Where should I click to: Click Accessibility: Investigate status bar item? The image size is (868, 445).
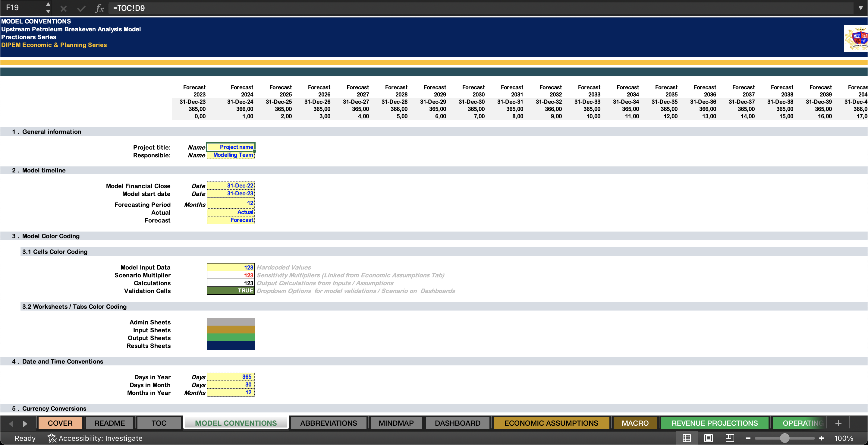95,438
